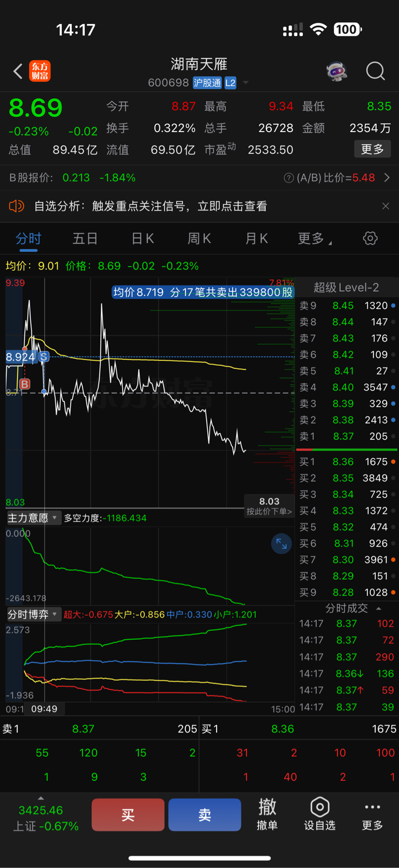
Task: Open 自选分析 signal notification text
Action: click(151, 206)
